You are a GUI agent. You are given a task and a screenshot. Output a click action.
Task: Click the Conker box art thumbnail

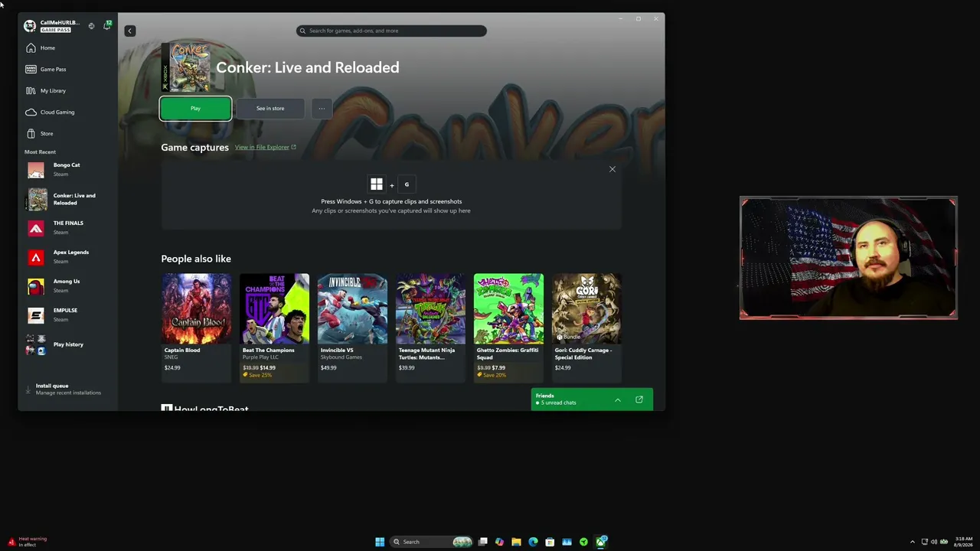(186, 67)
